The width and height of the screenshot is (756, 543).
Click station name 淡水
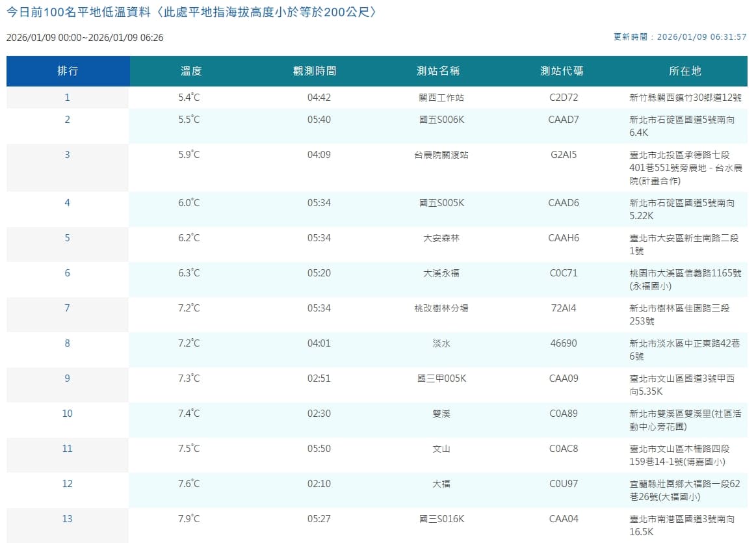pyautogui.click(x=441, y=344)
